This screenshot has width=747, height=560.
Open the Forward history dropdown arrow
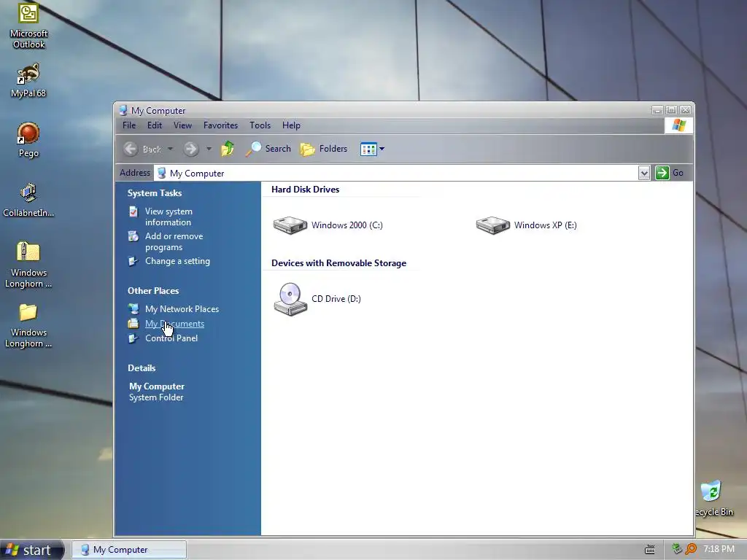click(209, 149)
